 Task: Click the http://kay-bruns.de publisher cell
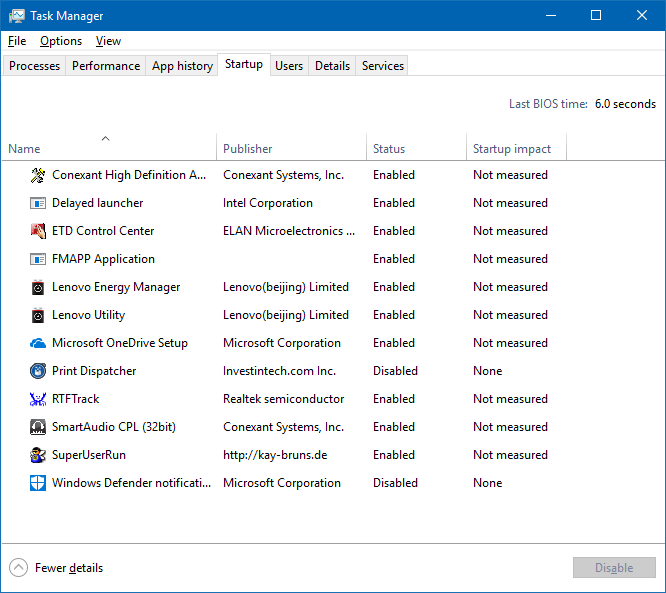click(x=275, y=455)
